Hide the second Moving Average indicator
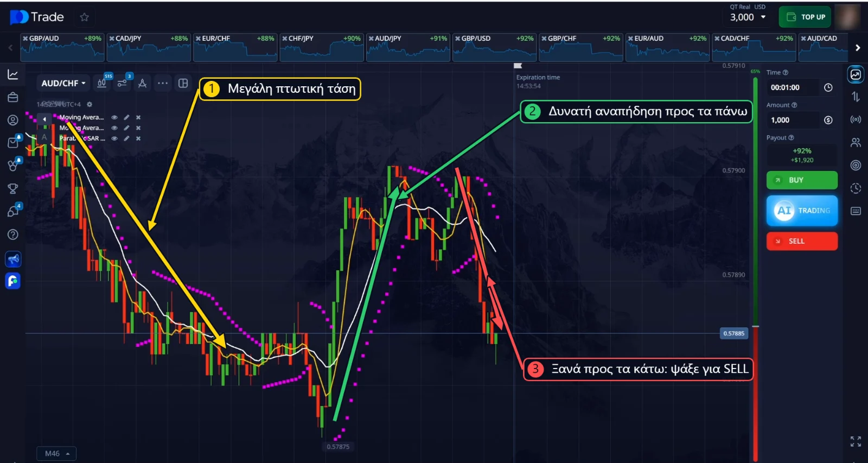Image resolution: width=868 pixels, height=463 pixels. click(114, 128)
